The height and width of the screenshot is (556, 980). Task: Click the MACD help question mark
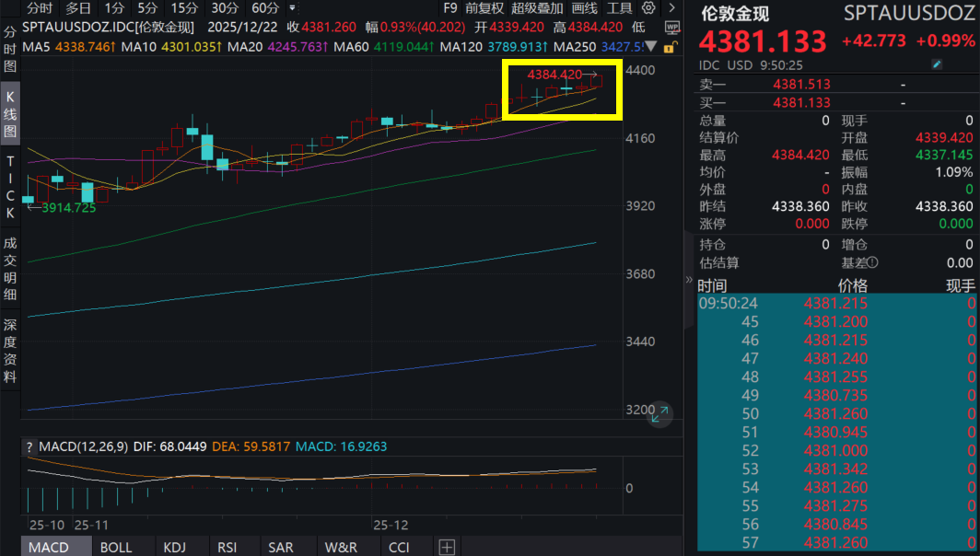30,446
